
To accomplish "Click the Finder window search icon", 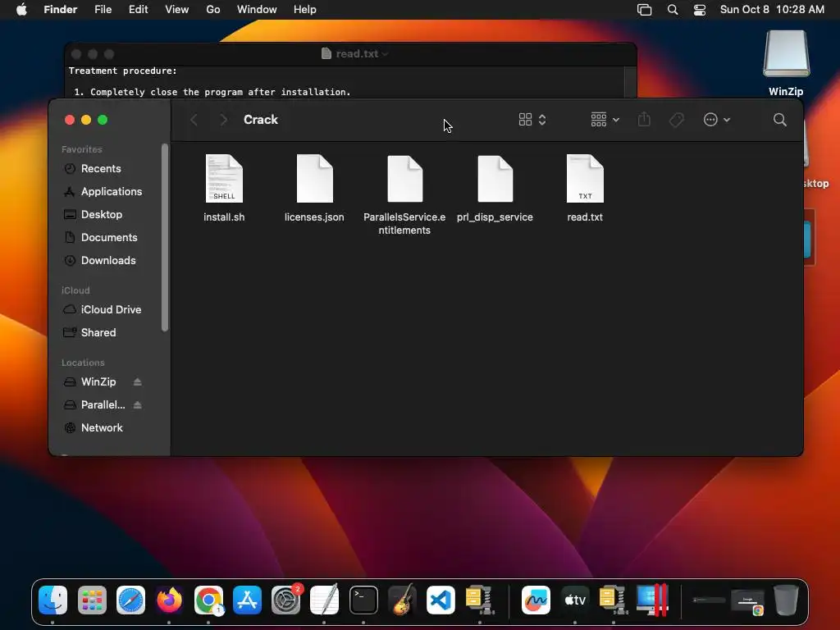I will [x=780, y=120].
